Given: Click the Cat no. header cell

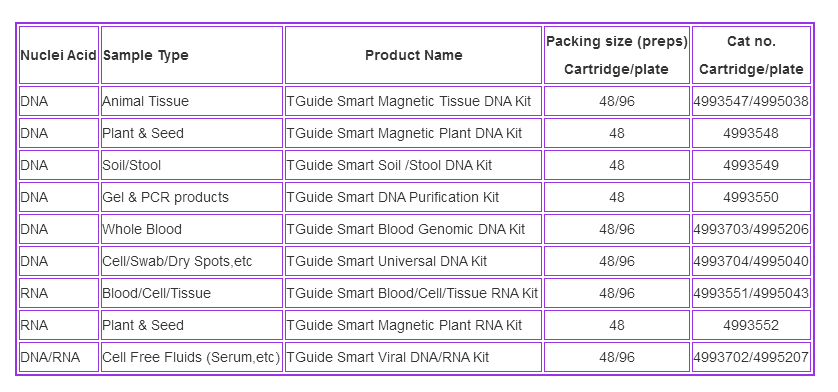Looking at the screenshot, I should tap(751, 55).
